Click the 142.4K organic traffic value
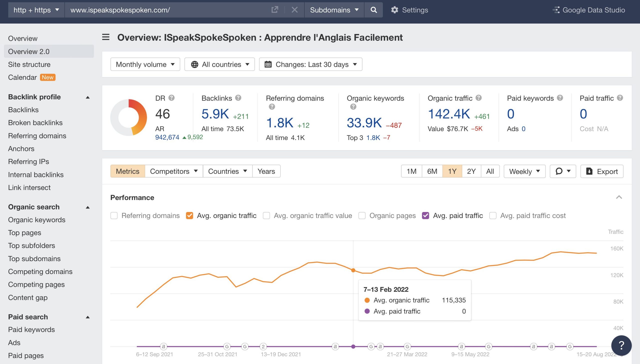Image resolution: width=640 pixels, height=364 pixels. [x=449, y=114]
